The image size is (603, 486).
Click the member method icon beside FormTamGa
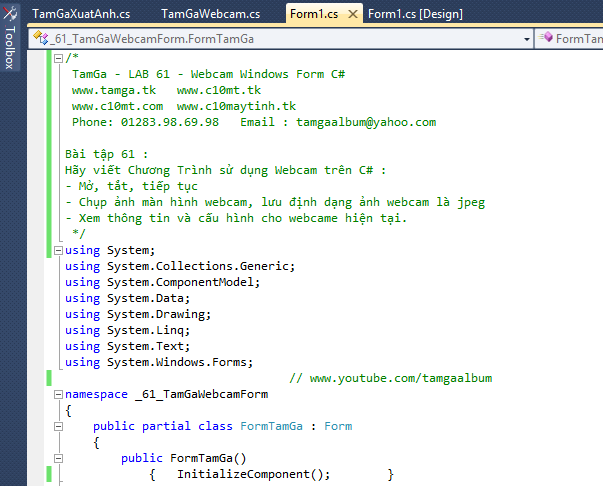pyautogui.click(x=546, y=37)
